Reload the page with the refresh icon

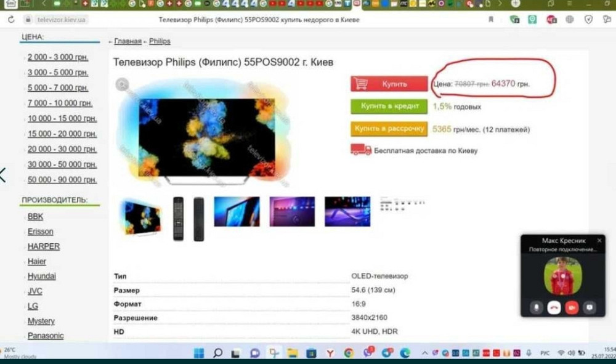click(11, 20)
